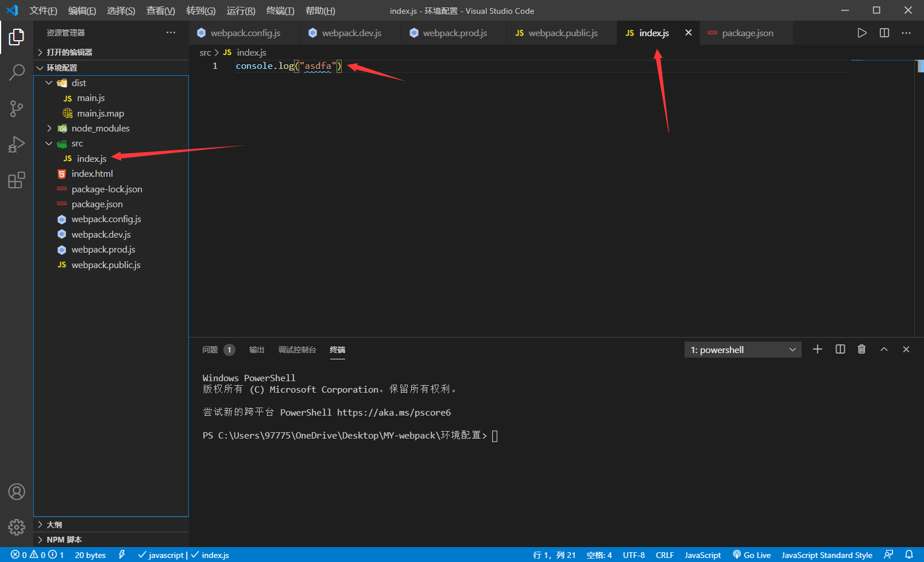Split the editor to the right
This screenshot has width=924, height=562.
point(884,33)
